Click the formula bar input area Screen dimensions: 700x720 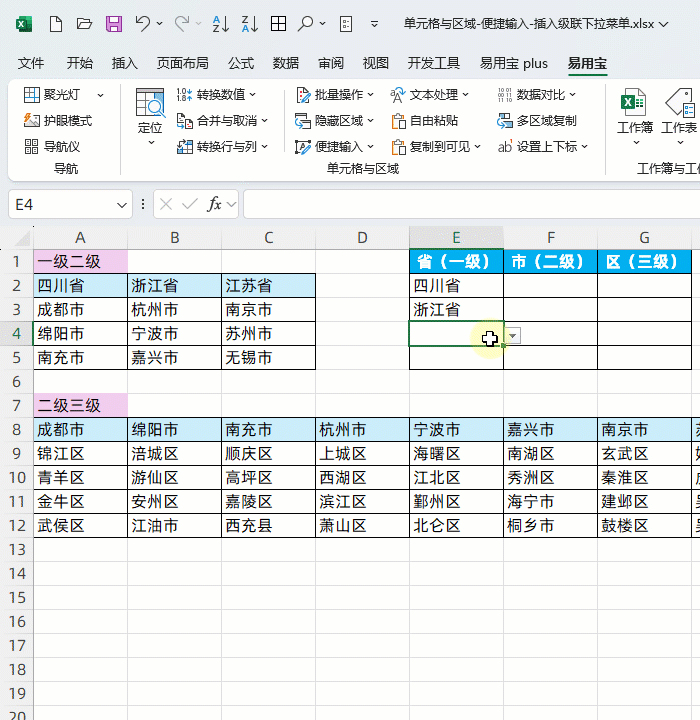coord(471,204)
